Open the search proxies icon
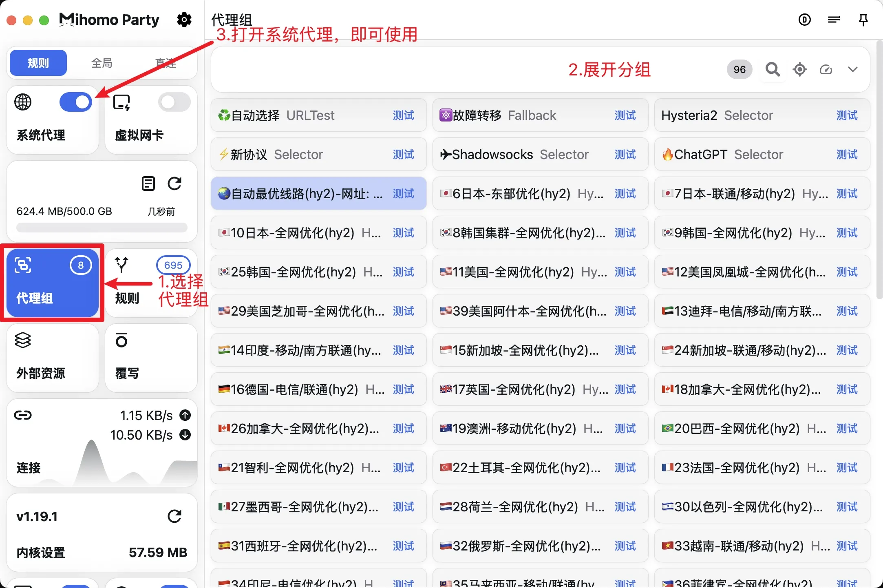 (x=773, y=69)
